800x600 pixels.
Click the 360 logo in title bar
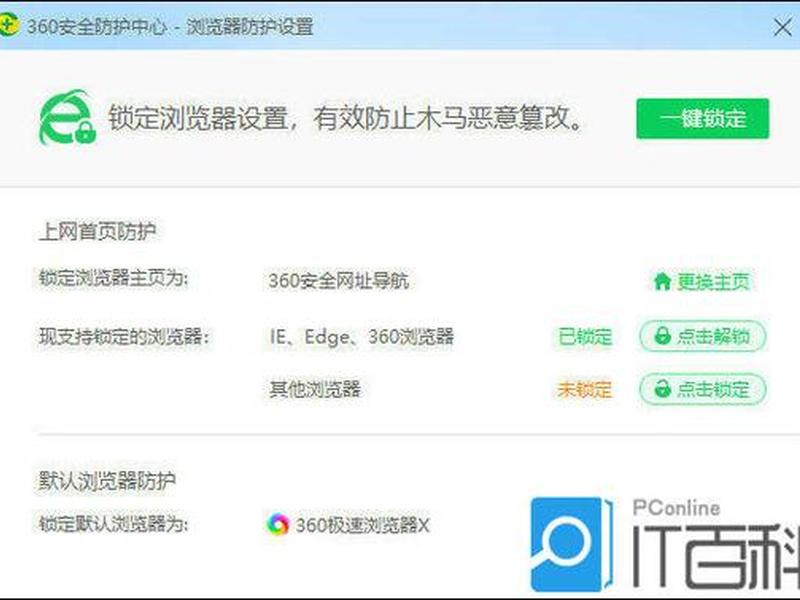8,24
